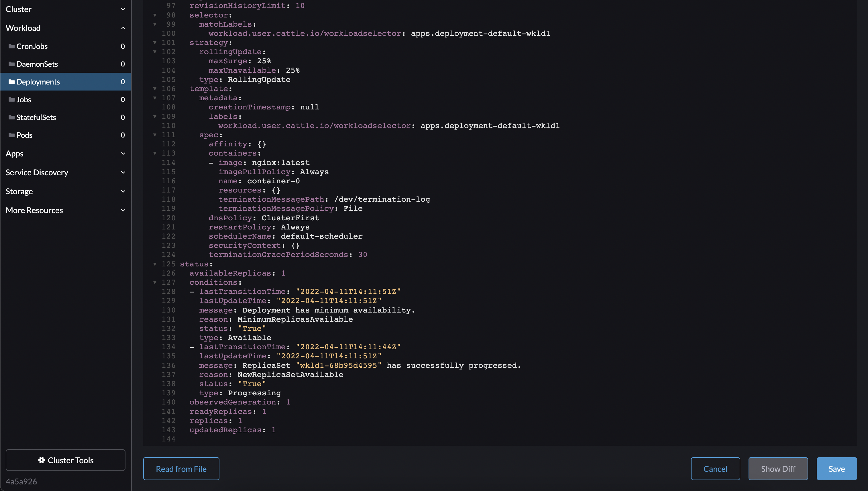Click the Read from File button
Viewport: 868px width, 491px height.
click(181, 468)
